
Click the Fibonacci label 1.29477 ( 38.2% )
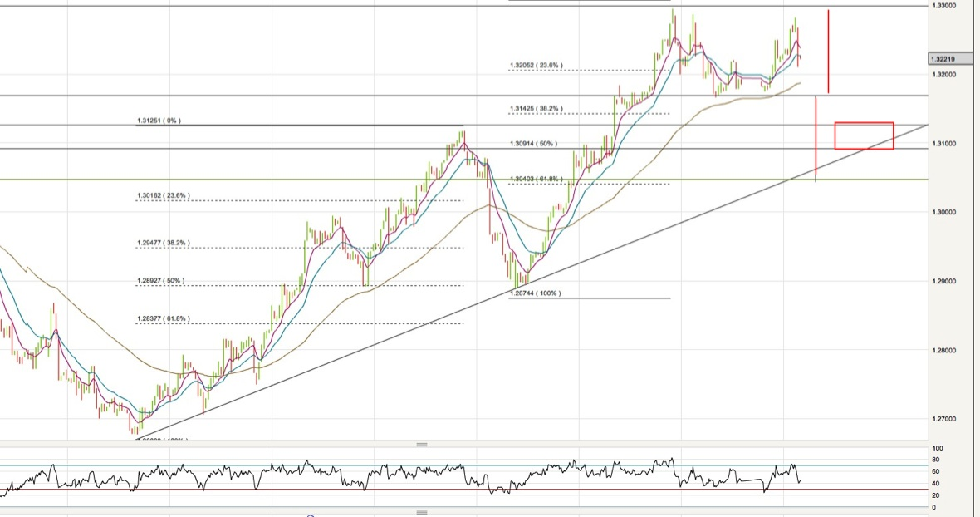(163, 244)
